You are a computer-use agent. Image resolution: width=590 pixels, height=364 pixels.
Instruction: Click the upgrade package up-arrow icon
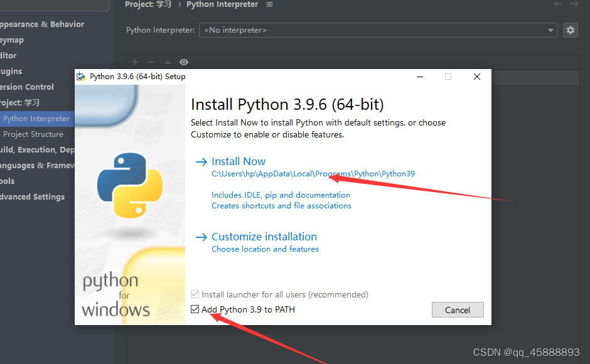coord(168,62)
